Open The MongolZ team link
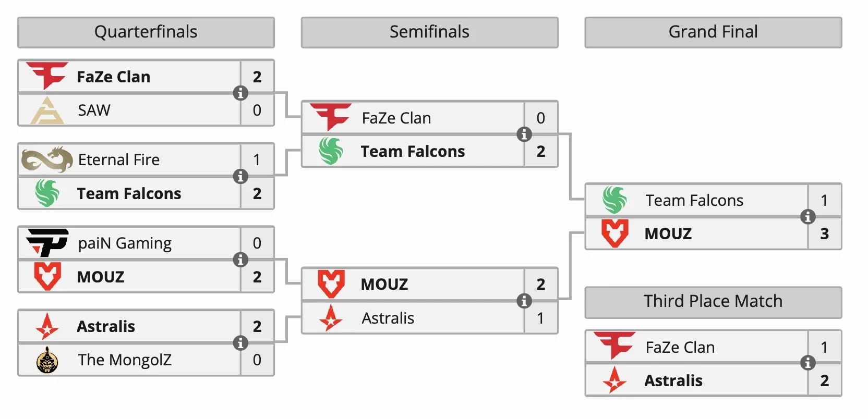Viewport: 868px width, 419px height. 125,360
